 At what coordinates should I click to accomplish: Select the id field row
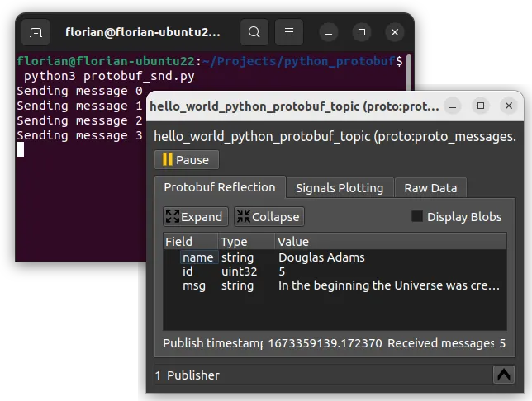click(188, 271)
